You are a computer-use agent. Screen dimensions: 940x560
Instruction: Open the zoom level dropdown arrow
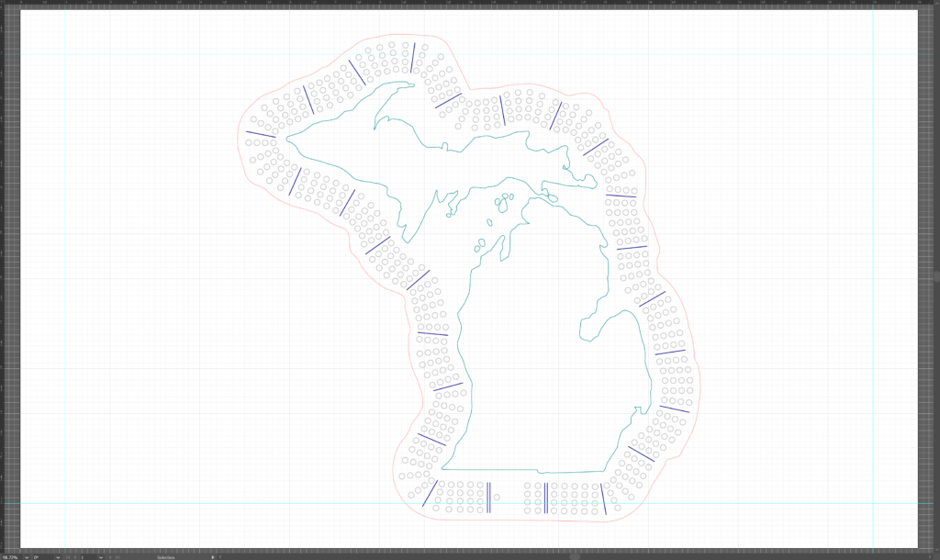coord(27,557)
